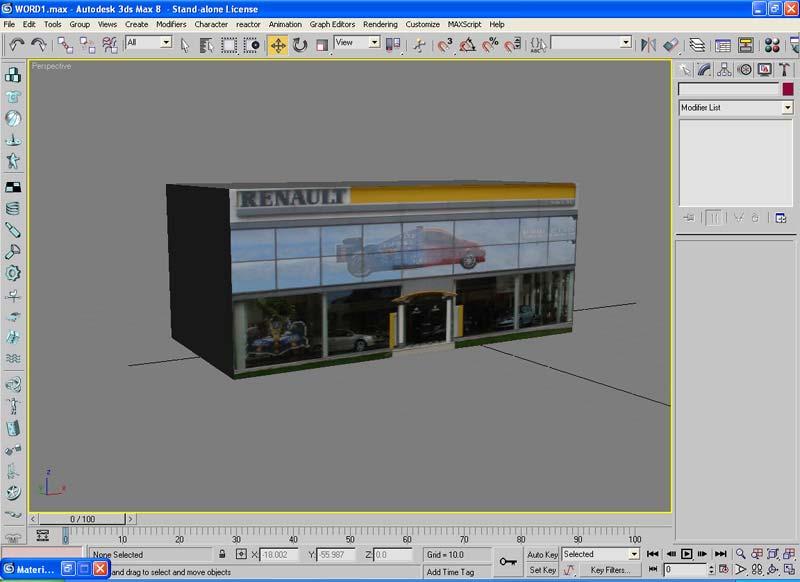Toggle the Percent Snap button
The width and height of the screenshot is (800, 582).
pos(490,45)
